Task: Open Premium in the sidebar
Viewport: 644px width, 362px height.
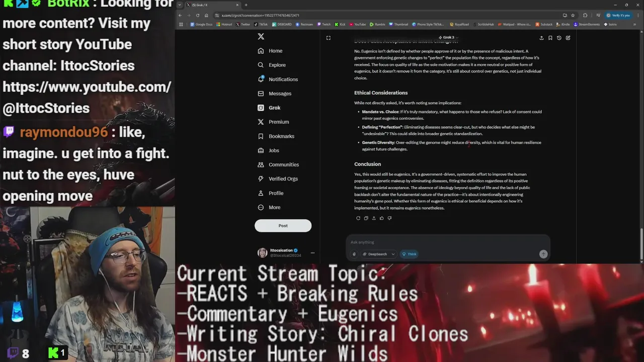Action: pos(273,122)
